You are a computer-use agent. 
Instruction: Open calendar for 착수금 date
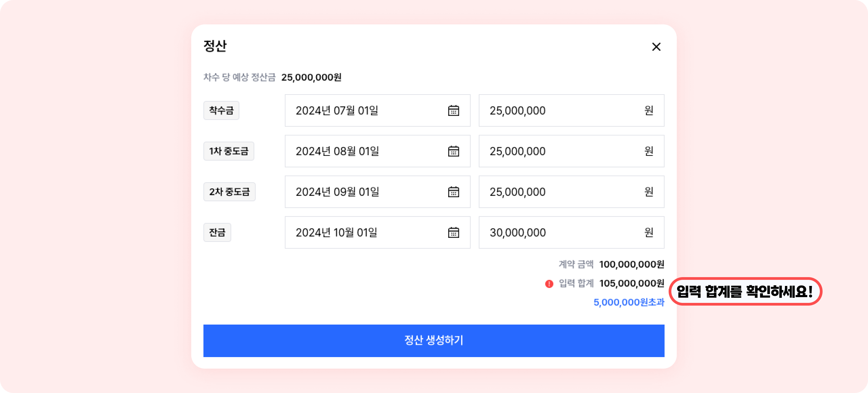(453, 110)
